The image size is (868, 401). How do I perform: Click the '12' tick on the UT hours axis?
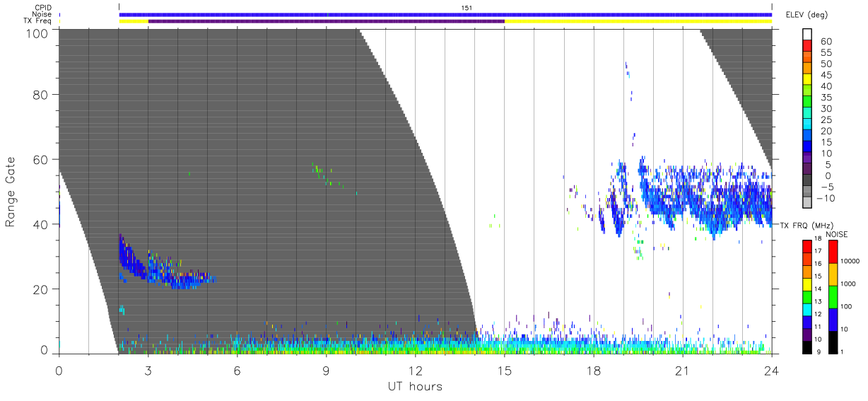pyautogui.click(x=415, y=370)
